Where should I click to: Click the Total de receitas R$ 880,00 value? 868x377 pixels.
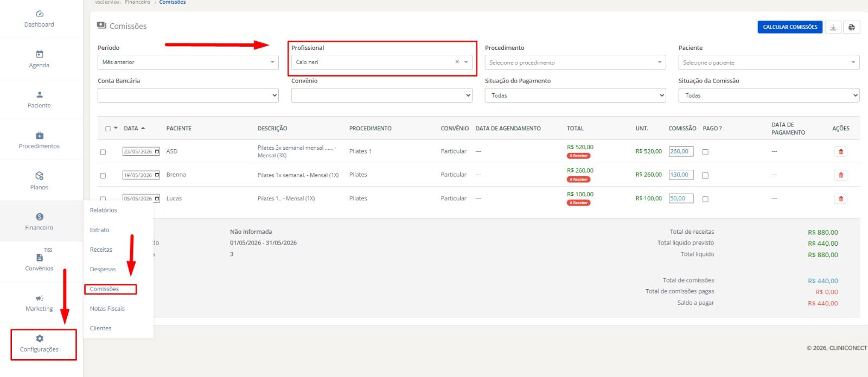(x=822, y=232)
